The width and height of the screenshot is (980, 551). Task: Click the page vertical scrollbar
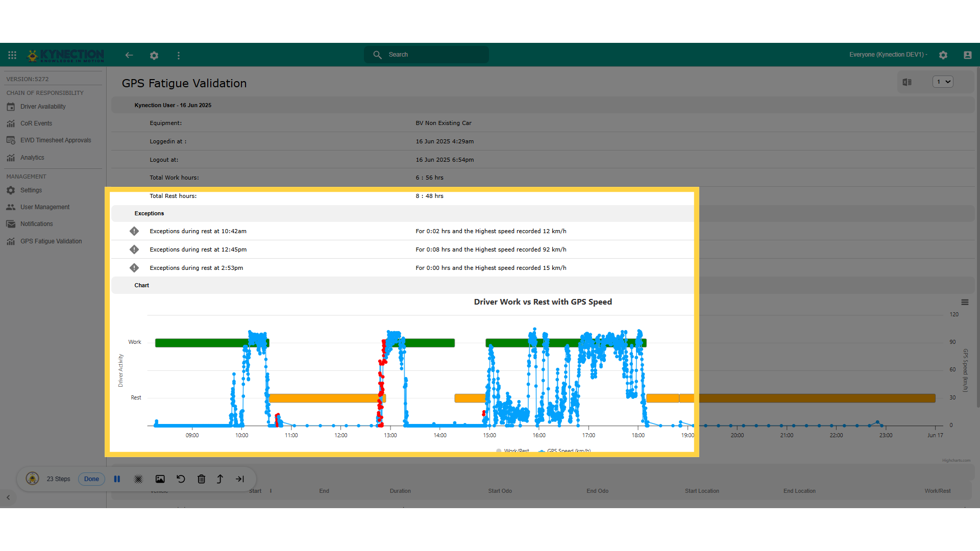pos(978,237)
